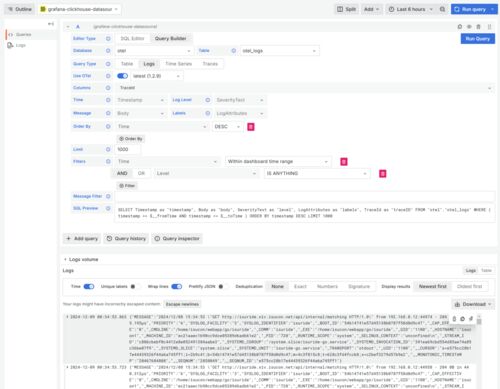Open the Database info tooltip icon
The height and width of the screenshot is (389, 500).
[x=108, y=51]
